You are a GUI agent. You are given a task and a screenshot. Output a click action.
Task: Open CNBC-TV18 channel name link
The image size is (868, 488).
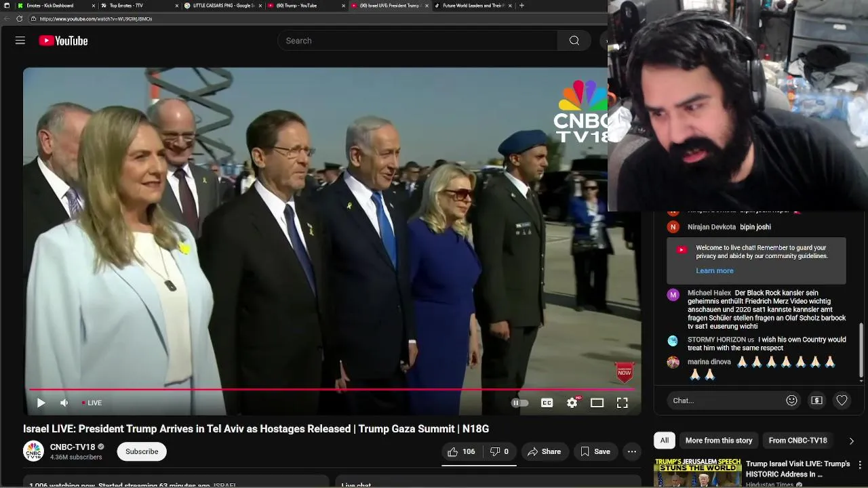tap(73, 447)
